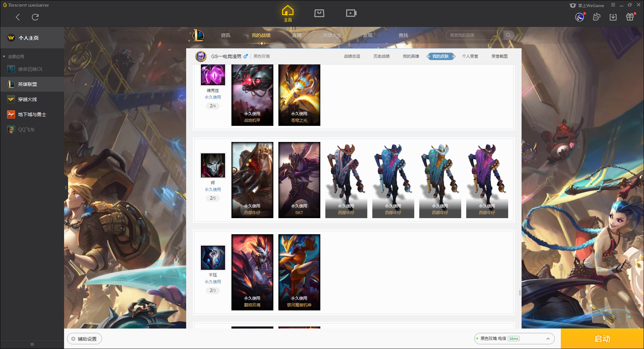This screenshot has width=644, height=349.
Task: Click the 掌上WeGame mobile link
Action: coord(587,5)
